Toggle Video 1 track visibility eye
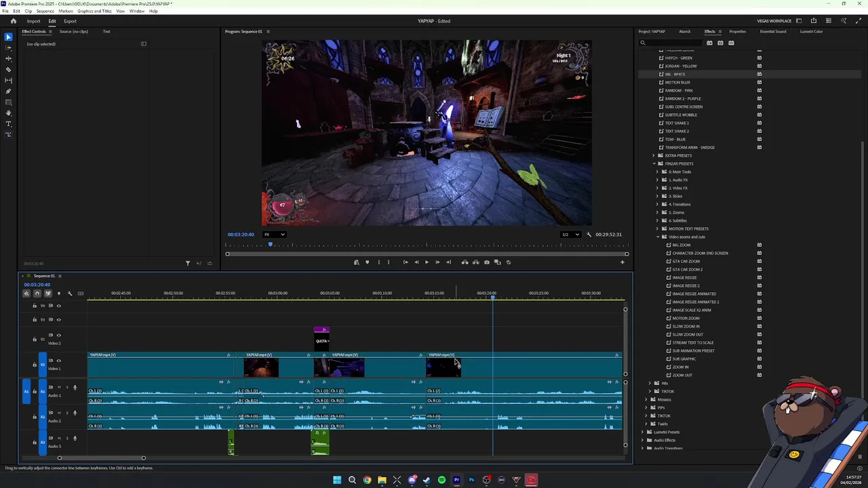The image size is (868, 488). [58, 361]
